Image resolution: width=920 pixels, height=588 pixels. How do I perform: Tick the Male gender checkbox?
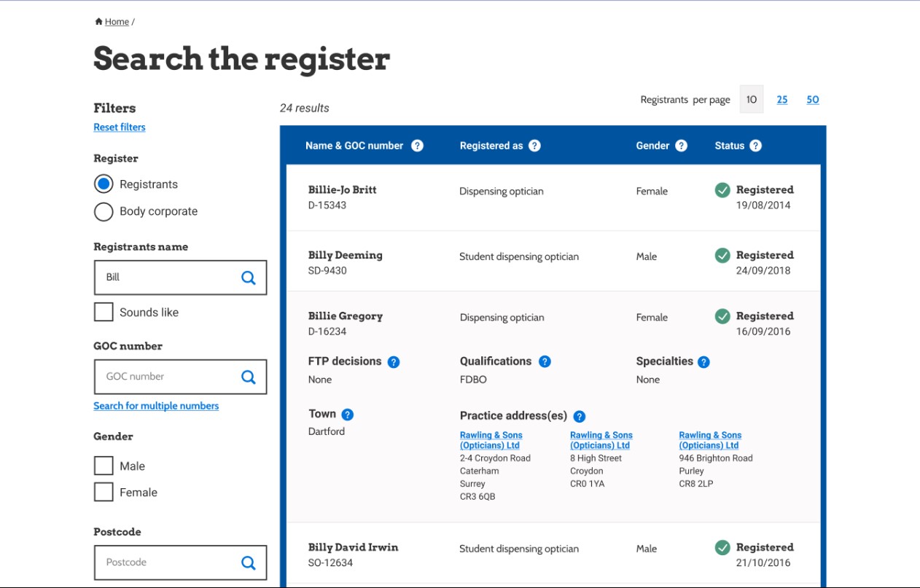click(x=104, y=466)
